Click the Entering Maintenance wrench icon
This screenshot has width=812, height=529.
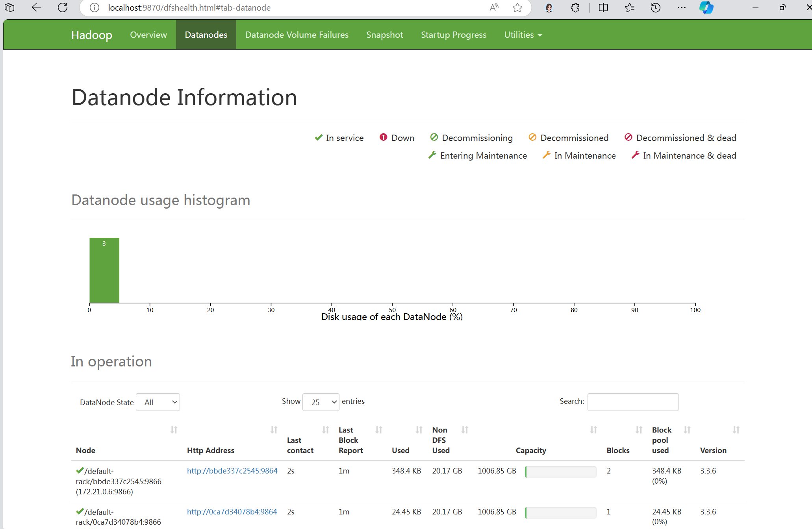[432, 155]
